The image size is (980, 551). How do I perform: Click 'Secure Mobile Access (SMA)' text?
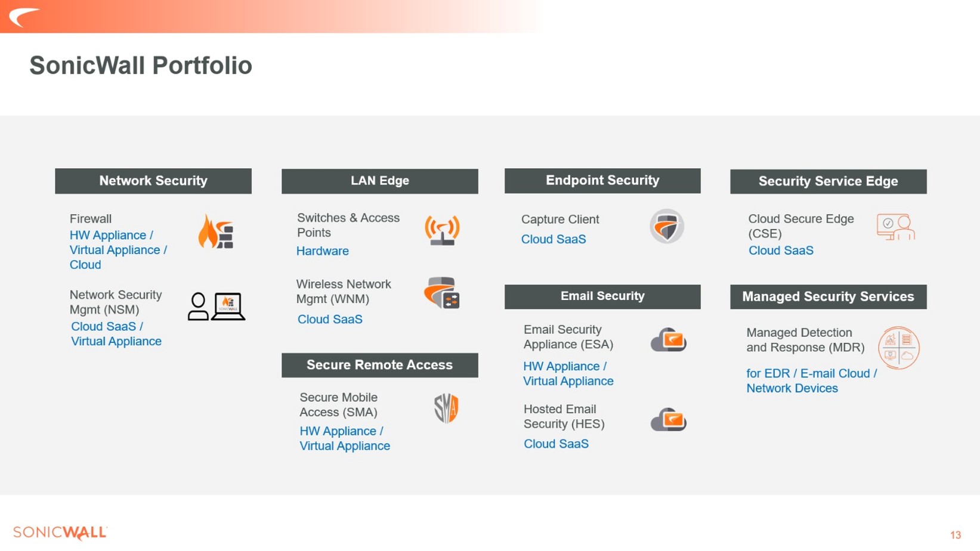[338, 405]
